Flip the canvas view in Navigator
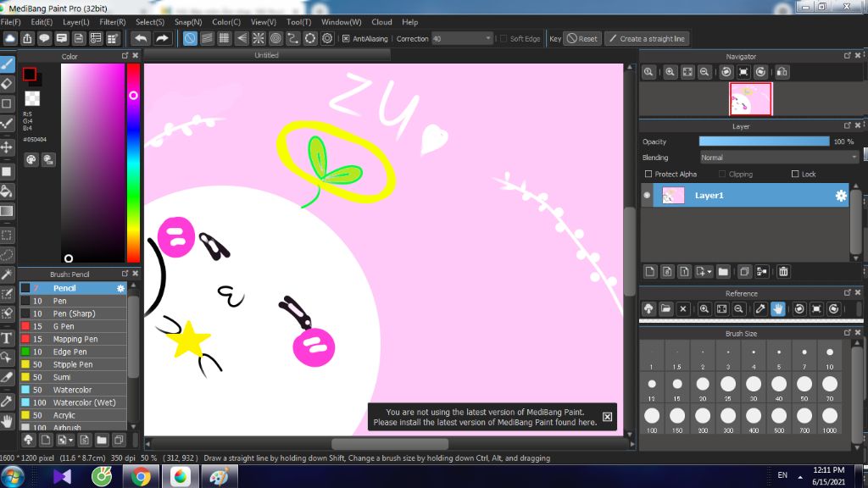Image resolution: width=868 pixels, height=488 pixels. coord(782,72)
